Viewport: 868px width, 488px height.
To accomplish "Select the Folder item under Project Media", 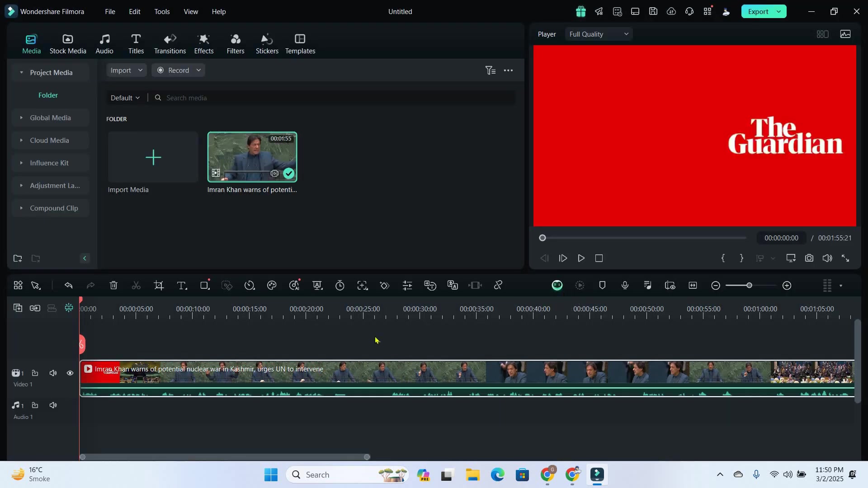I will coord(48,95).
